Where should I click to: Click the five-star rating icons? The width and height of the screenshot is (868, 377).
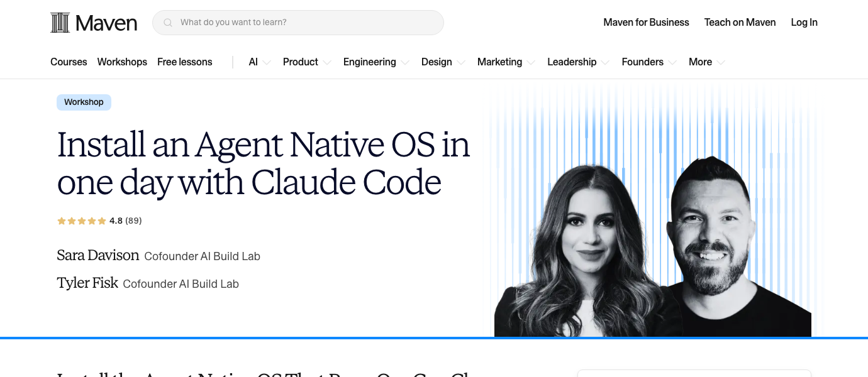click(82, 221)
